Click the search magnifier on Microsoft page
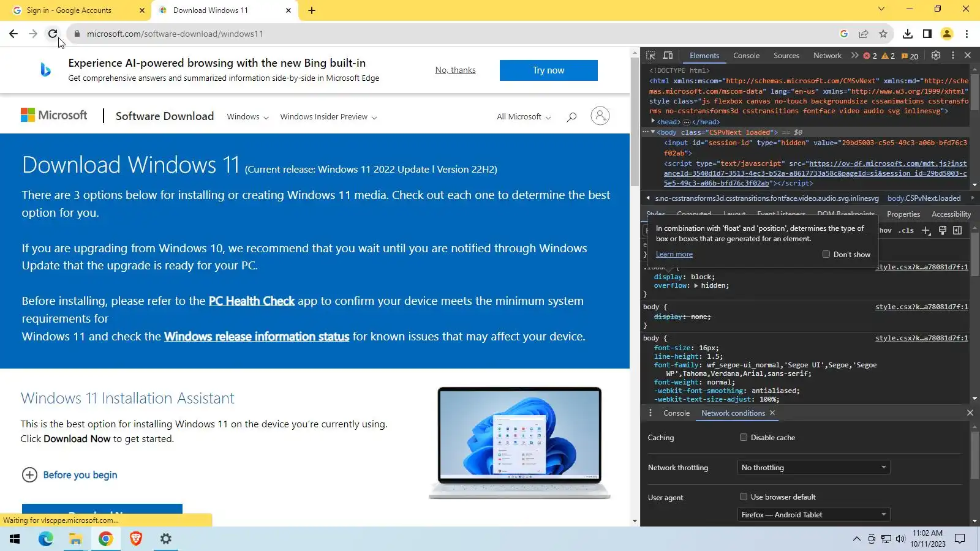Viewport: 980px width, 551px height. (x=571, y=116)
